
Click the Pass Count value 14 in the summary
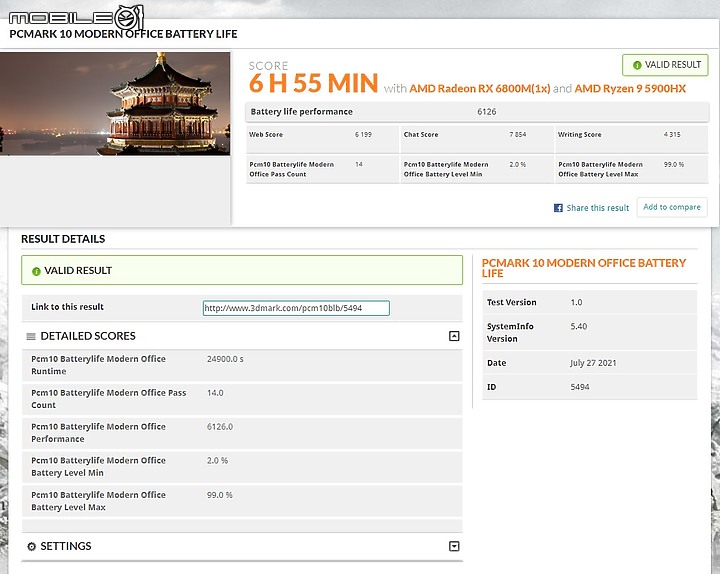tap(359, 164)
